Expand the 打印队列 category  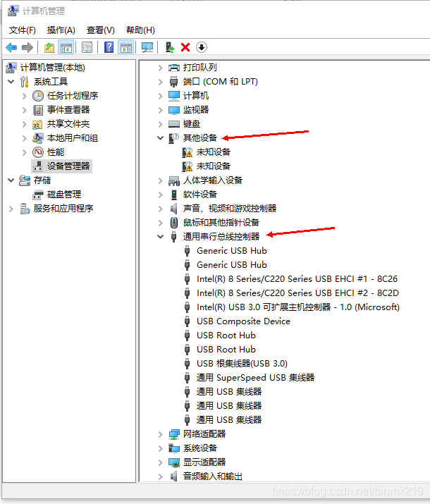(x=160, y=68)
